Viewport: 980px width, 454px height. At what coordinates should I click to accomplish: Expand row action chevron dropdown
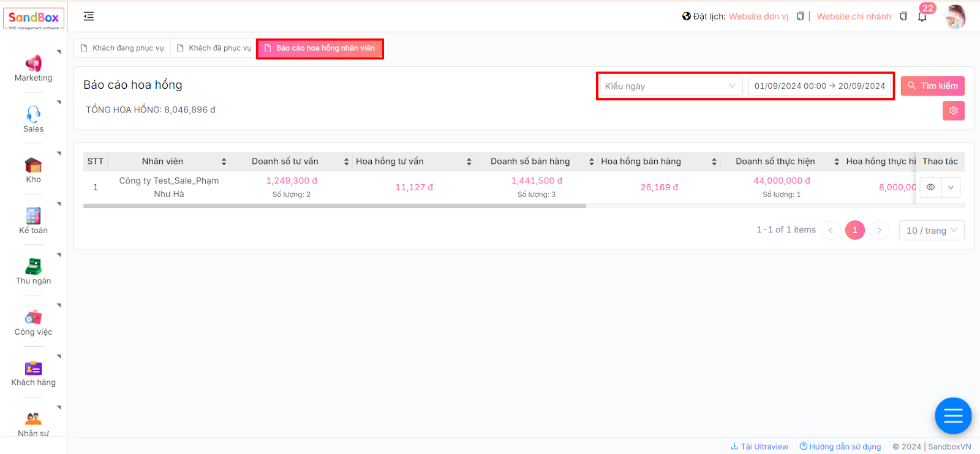[x=951, y=187]
